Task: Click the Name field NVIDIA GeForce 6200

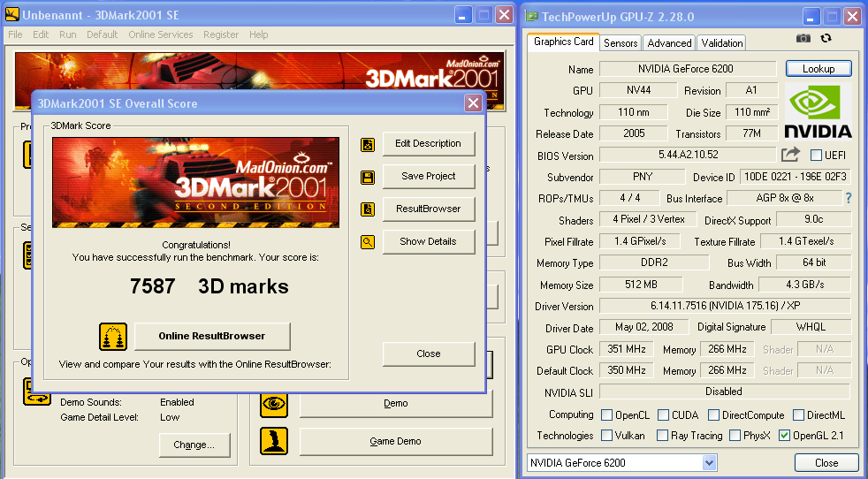Action: pyautogui.click(x=688, y=69)
